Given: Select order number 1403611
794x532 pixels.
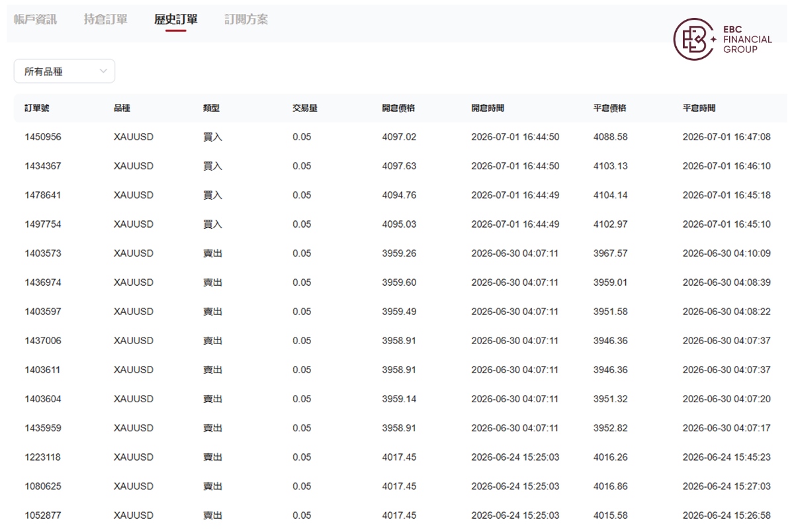Looking at the screenshot, I should tap(43, 370).
